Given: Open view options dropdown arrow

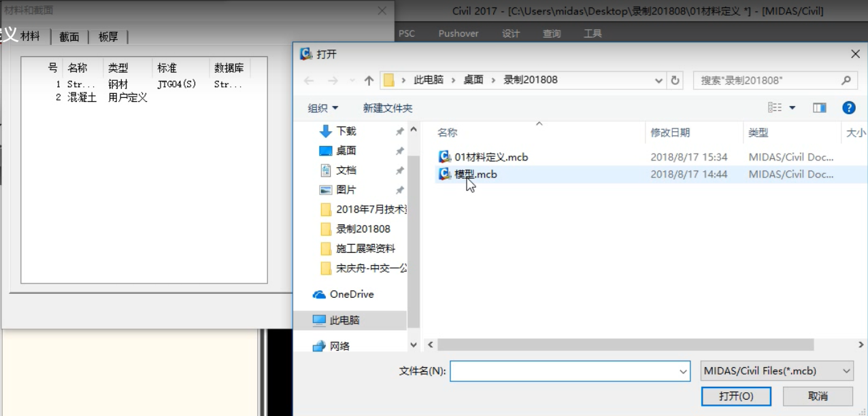Looking at the screenshot, I should 792,108.
